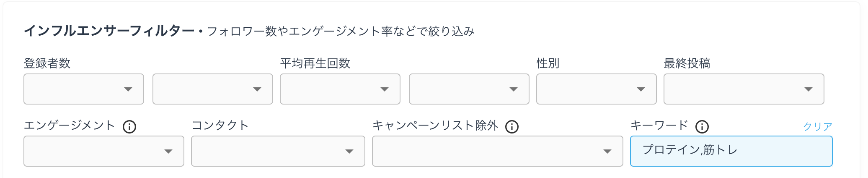Click the info icon next to エンゲージメント

[x=129, y=126]
